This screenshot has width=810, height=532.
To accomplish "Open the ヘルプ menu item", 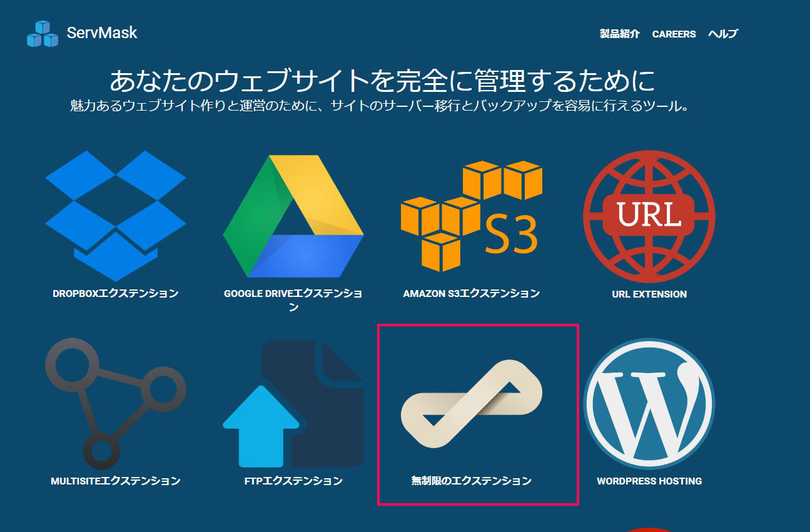I will [x=723, y=34].
